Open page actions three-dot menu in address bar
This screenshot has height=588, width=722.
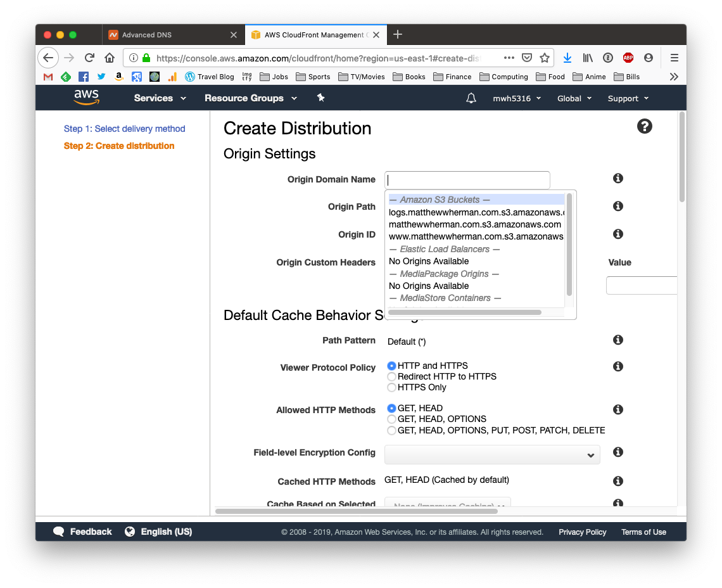click(509, 58)
